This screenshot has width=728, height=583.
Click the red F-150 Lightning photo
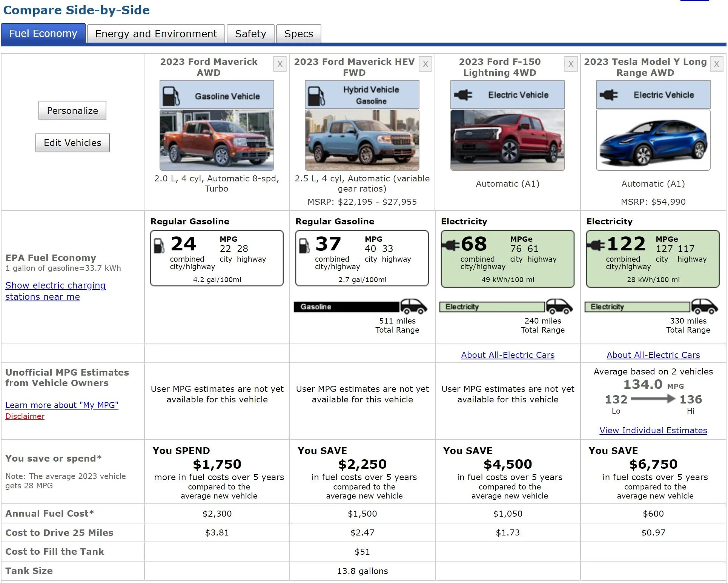[508, 140]
